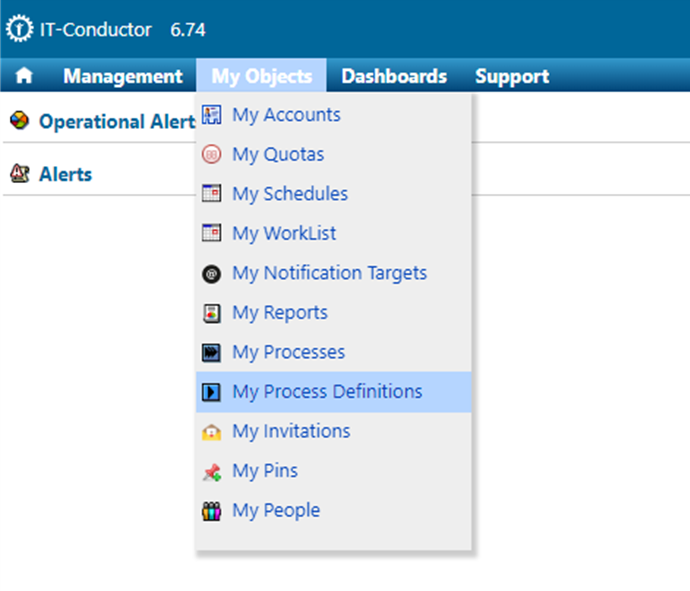Select My WorkList menu entry
Viewport: 690px width, 591px height.
coord(284,234)
